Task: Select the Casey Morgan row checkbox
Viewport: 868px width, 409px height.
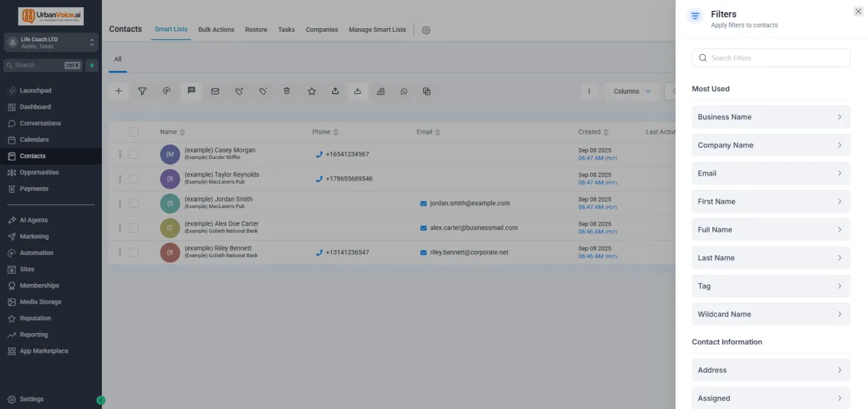Action: click(133, 155)
